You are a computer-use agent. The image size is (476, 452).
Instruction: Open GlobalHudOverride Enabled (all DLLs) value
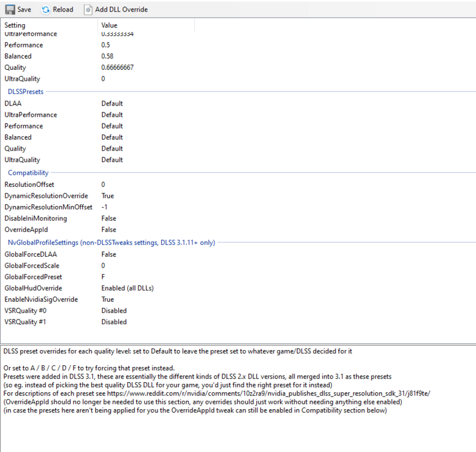[x=127, y=288]
